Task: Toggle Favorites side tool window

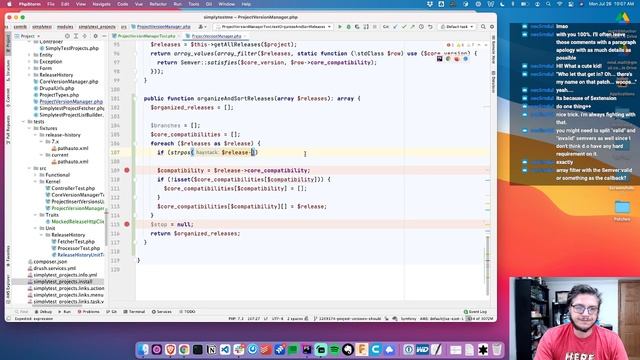Action: pyautogui.click(x=8, y=256)
